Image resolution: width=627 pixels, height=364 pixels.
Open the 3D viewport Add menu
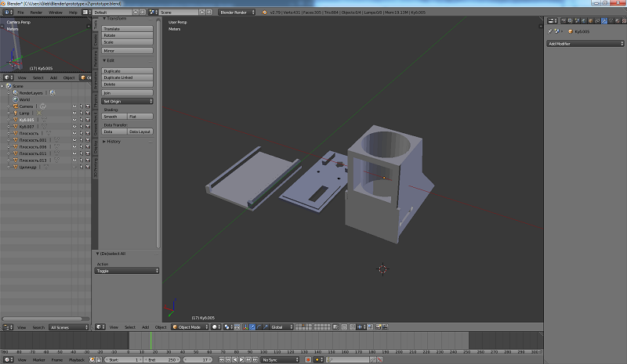[x=145, y=327]
